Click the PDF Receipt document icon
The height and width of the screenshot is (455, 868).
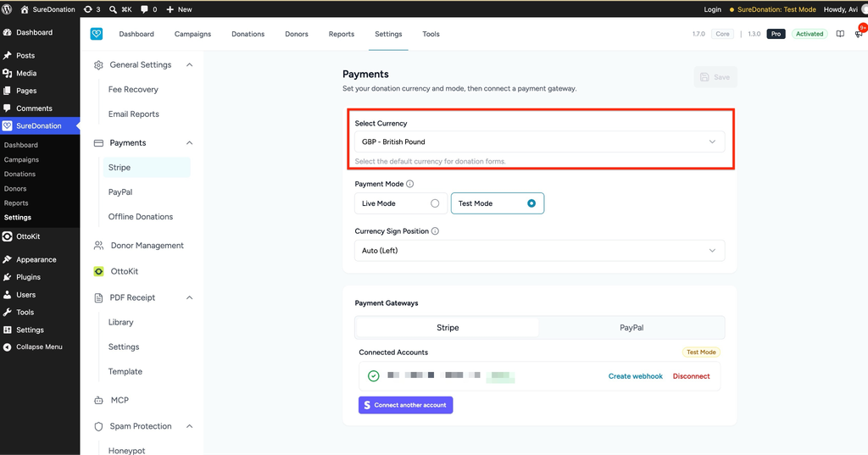coord(98,297)
